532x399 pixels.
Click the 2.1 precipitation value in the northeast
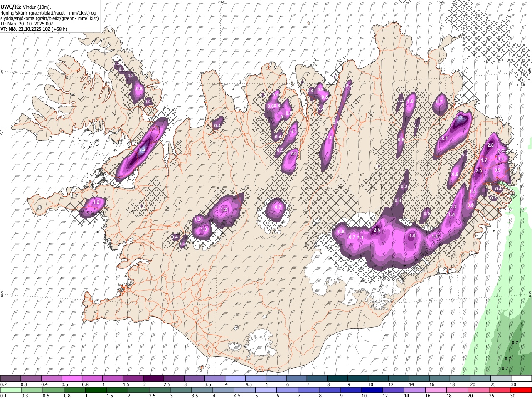[445, 138]
